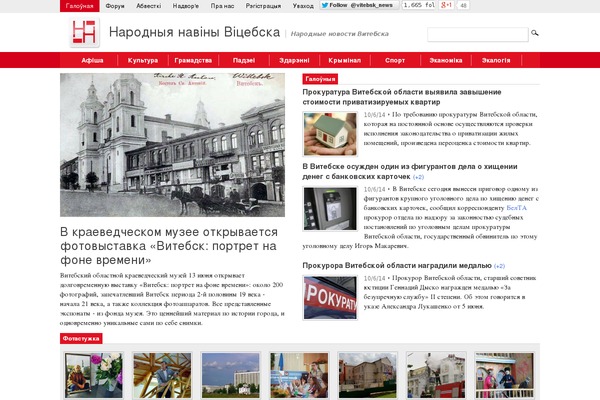This screenshot has height=400, width=600.
Task: Open photo strip thumbnail with wooden beams
Action: [162, 376]
